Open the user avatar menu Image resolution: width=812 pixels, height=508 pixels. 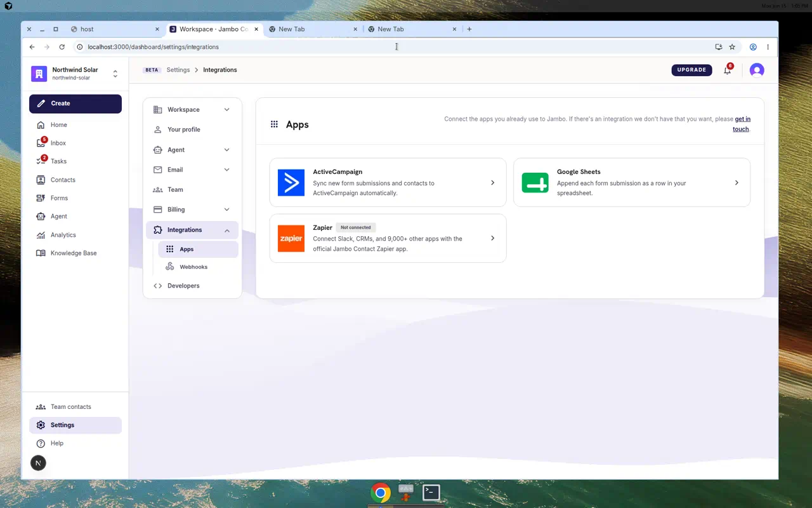757,70
